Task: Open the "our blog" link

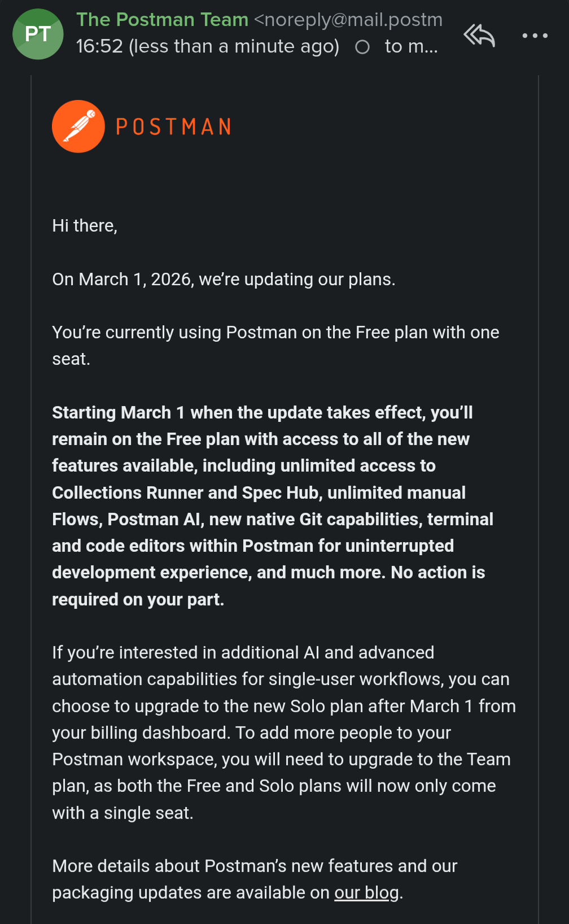Action: tap(366, 892)
